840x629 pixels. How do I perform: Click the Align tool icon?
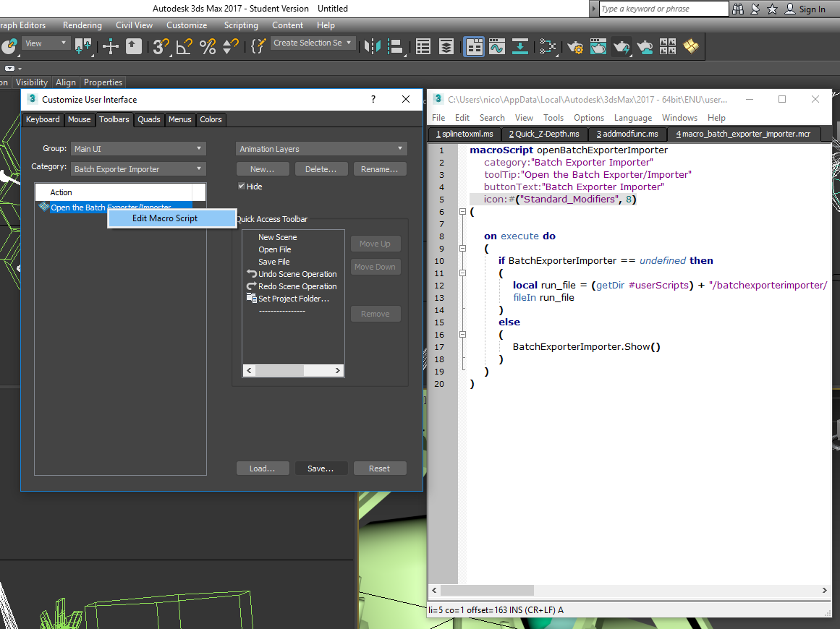click(395, 46)
